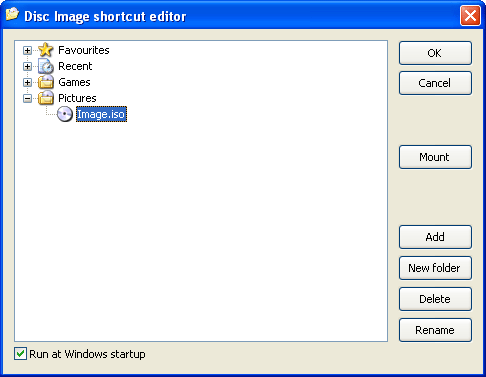Screen dimensions: 486x377
Task: Click the Add button
Action: [x=435, y=237]
